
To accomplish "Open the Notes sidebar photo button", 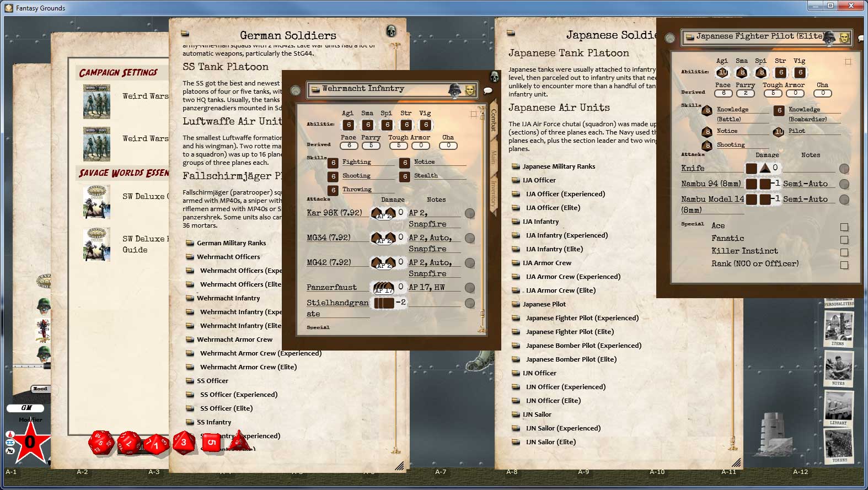I will 839,369.
